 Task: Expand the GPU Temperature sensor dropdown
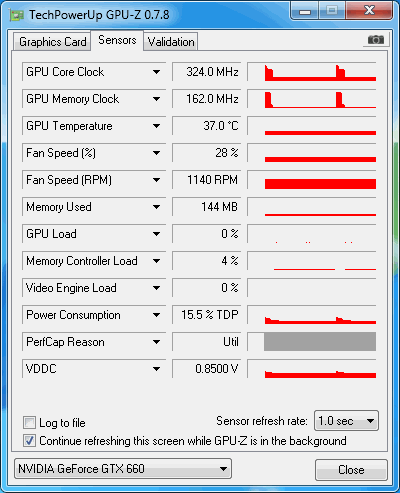(156, 126)
